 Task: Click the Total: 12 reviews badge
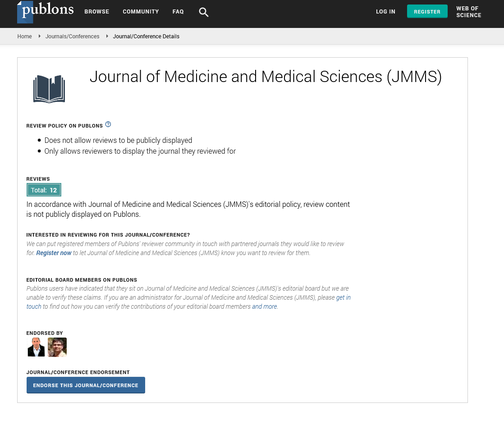click(x=44, y=190)
